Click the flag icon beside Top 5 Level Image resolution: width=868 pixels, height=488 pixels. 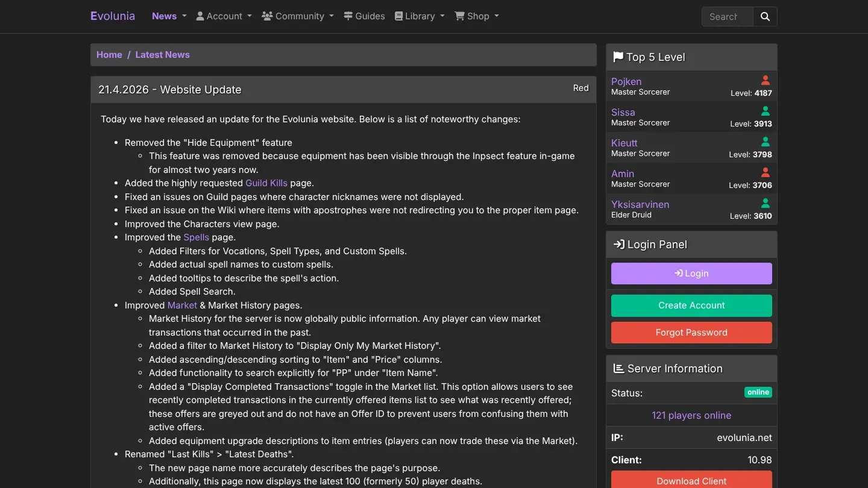coord(618,57)
